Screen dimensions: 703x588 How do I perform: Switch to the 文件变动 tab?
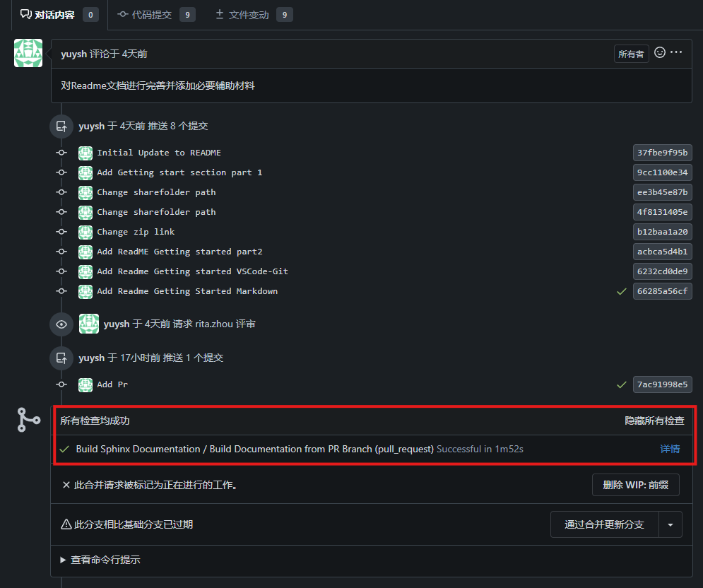pyautogui.click(x=254, y=15)
